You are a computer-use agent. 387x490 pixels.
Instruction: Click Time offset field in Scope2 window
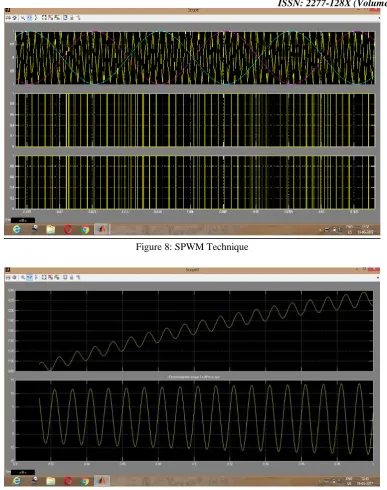[23, 472]
